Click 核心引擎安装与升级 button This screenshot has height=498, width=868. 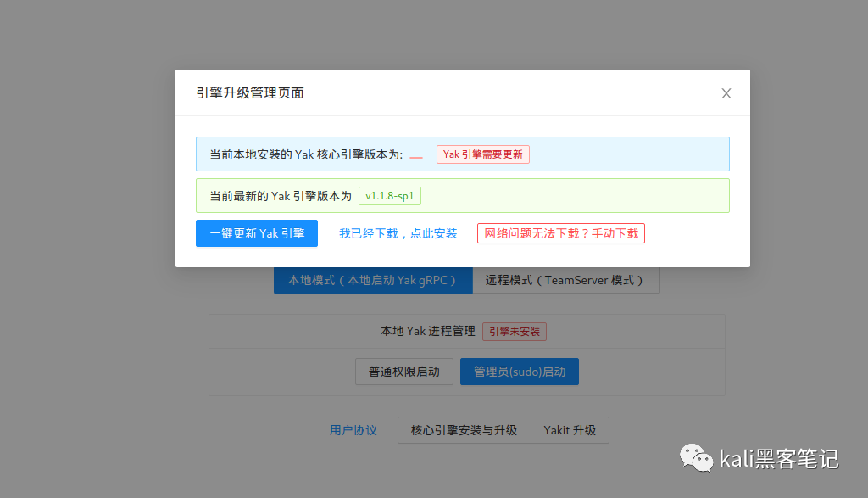(464, 430)
